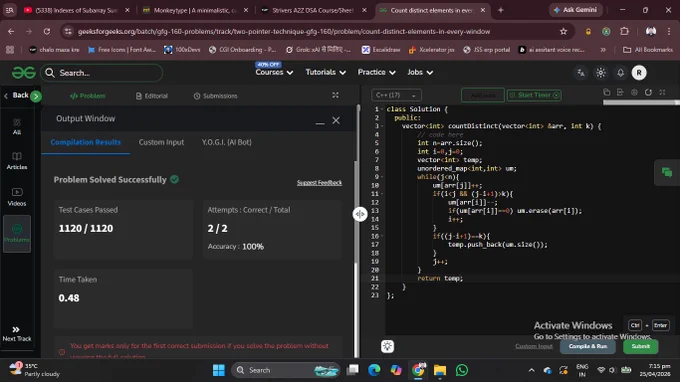Screen dimensions: 680x382
Task: Toggle the site theme sun icon
Action: click(x=601, y=73)
